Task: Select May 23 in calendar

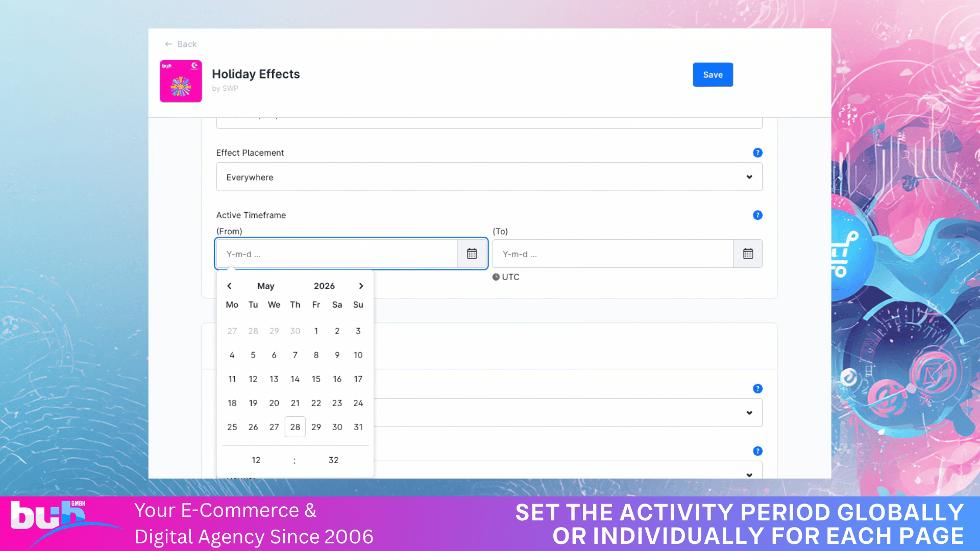Action: 337,403
